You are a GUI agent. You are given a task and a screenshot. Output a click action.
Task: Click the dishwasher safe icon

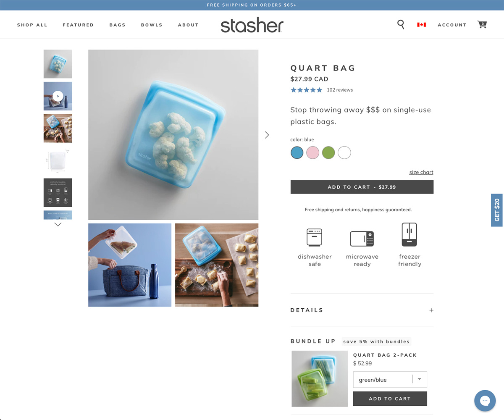pyautogui.click(x=315, y=237)
